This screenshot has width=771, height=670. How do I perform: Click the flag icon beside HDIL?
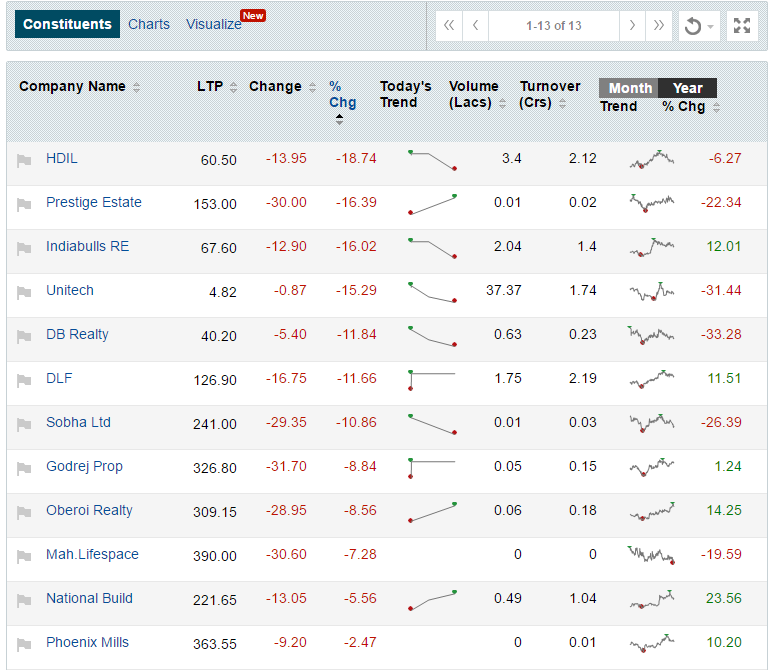point(24,160)
